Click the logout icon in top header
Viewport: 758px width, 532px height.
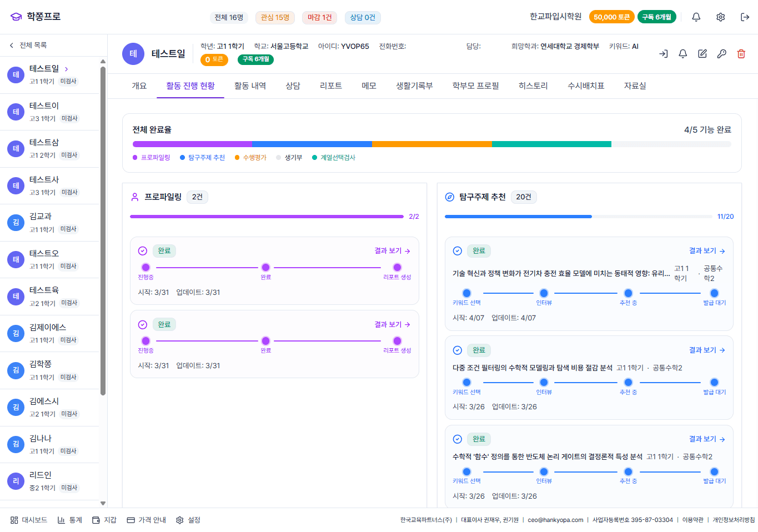click(745, 17)
